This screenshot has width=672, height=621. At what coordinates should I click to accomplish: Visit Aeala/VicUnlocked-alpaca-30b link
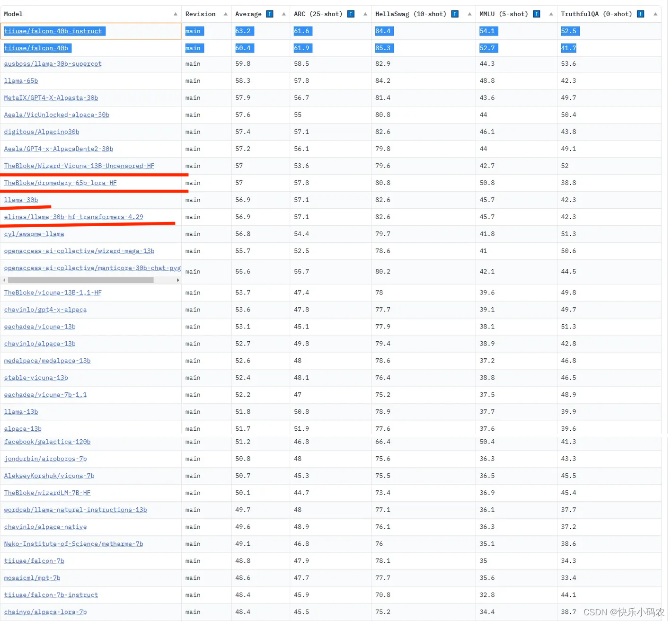click(56, 115)
